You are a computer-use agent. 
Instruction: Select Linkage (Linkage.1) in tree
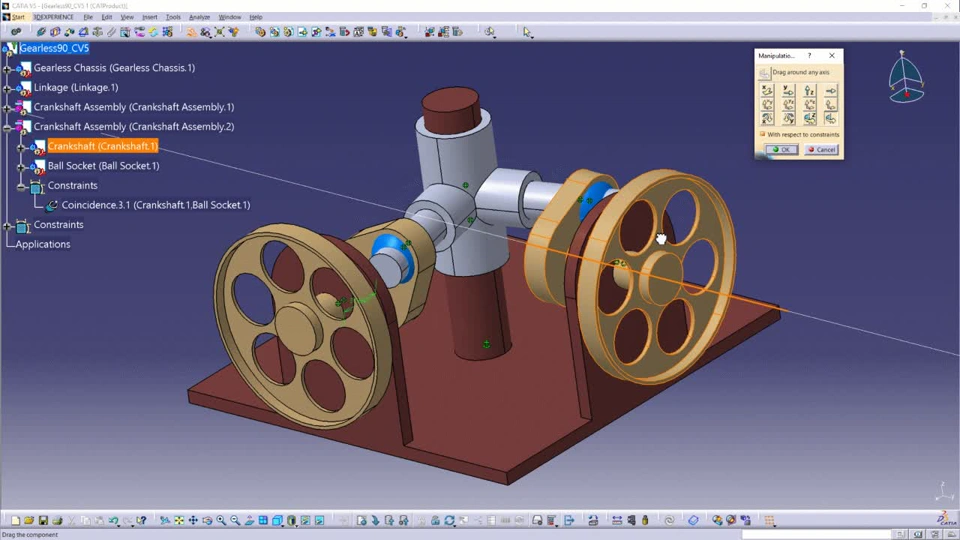tap(76, 87)
